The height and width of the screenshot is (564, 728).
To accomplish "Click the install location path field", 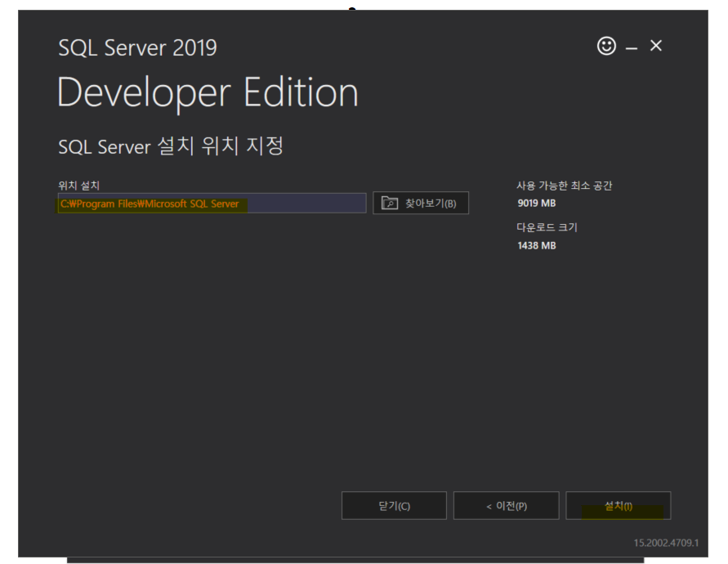I will click(212, 204).
